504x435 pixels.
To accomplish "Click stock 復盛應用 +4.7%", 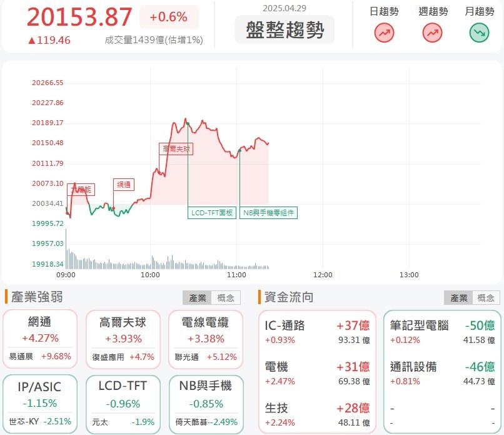I will click(123, 357).
